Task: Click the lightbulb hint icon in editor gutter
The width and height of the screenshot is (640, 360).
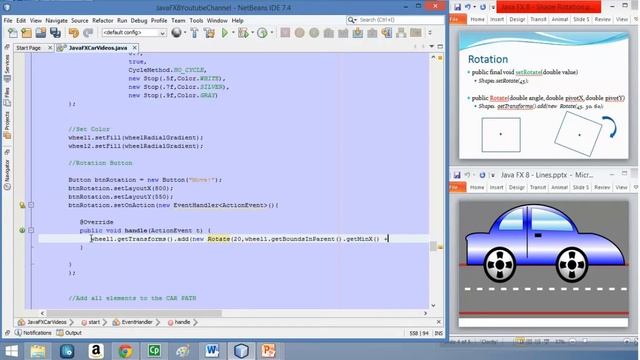Action: (22, 205)
